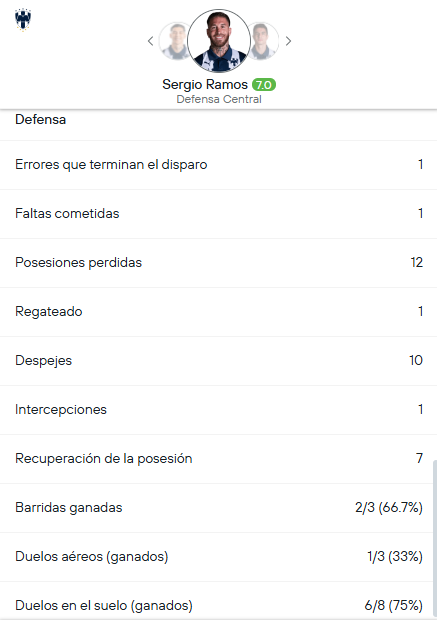Viewport: 437px width, 620px height.
Task: Click the Defensa Central position label
Action: coord(219,99)
